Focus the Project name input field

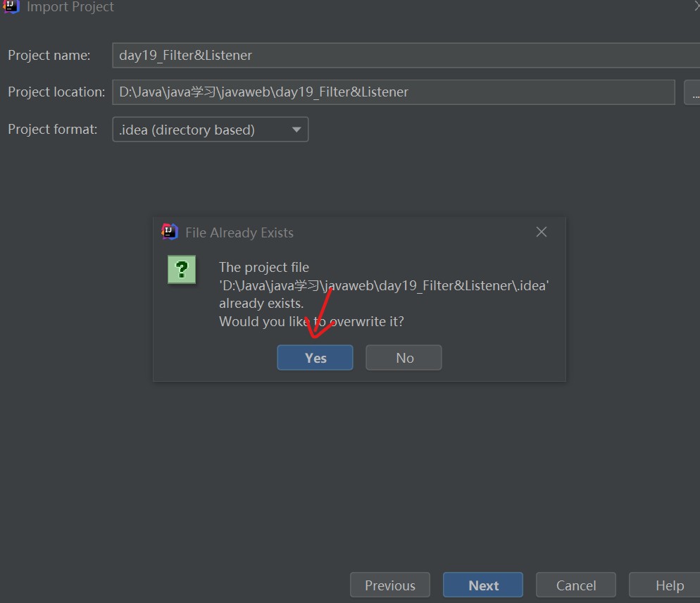pos(406,56)
